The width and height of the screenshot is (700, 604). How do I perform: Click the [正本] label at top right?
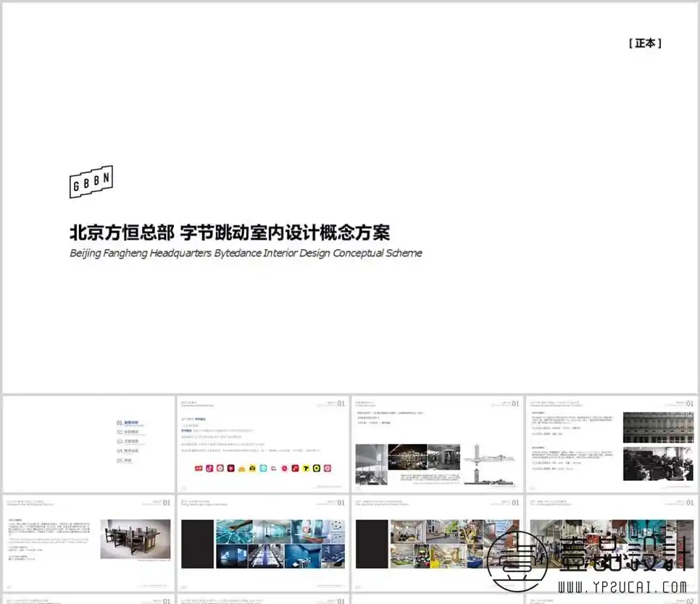(x=645, y=43)
